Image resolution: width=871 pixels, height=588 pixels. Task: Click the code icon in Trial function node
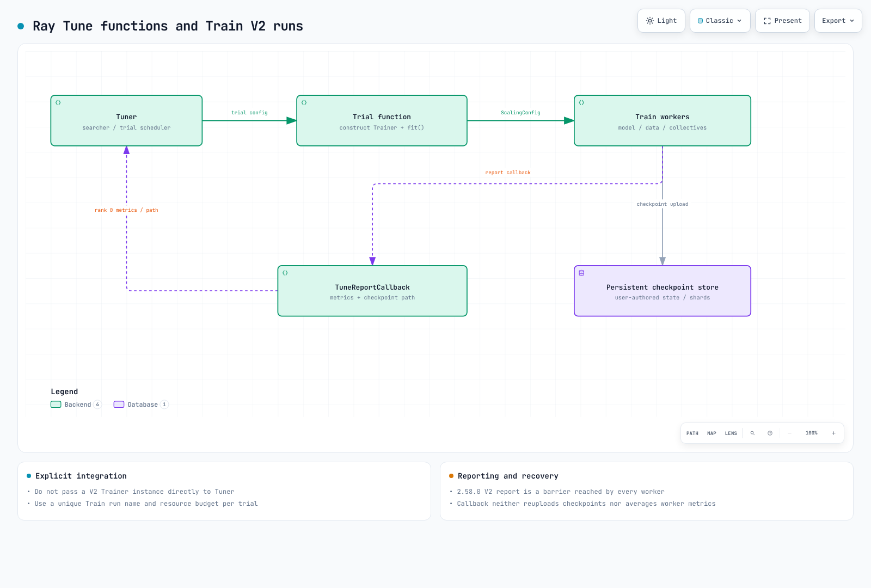(304, 102)
